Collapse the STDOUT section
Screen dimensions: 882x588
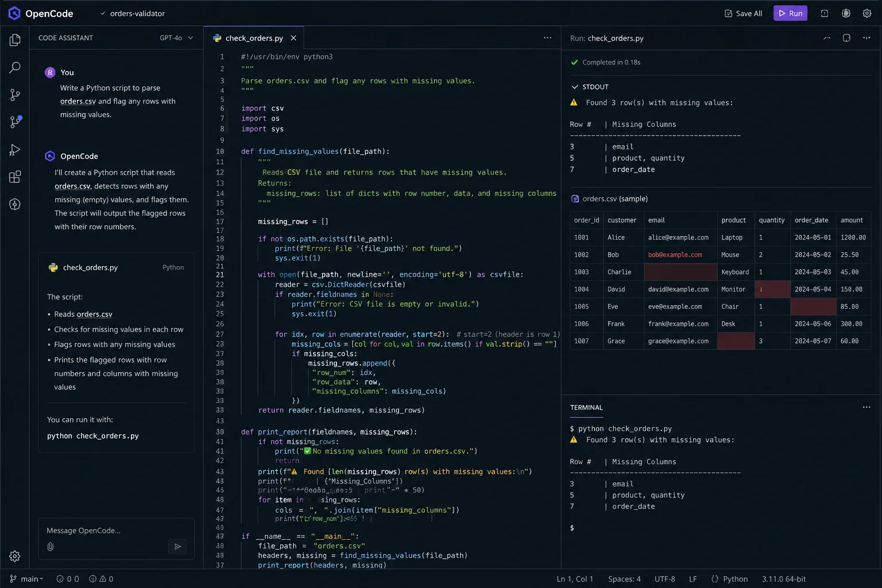coord(589,87)
